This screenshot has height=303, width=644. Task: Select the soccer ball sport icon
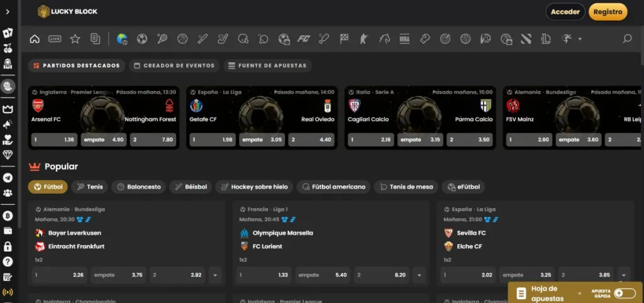click(x=142, y=39)
